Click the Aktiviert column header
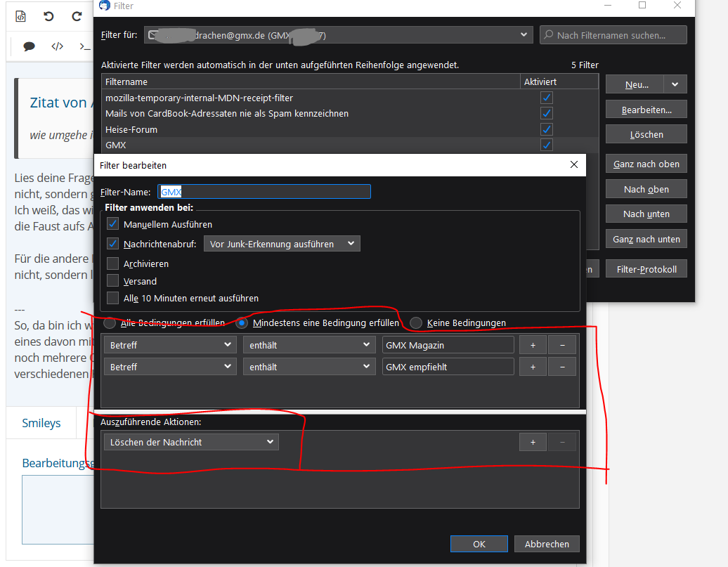This screenshot has height=567, width=728. point(559,82)
